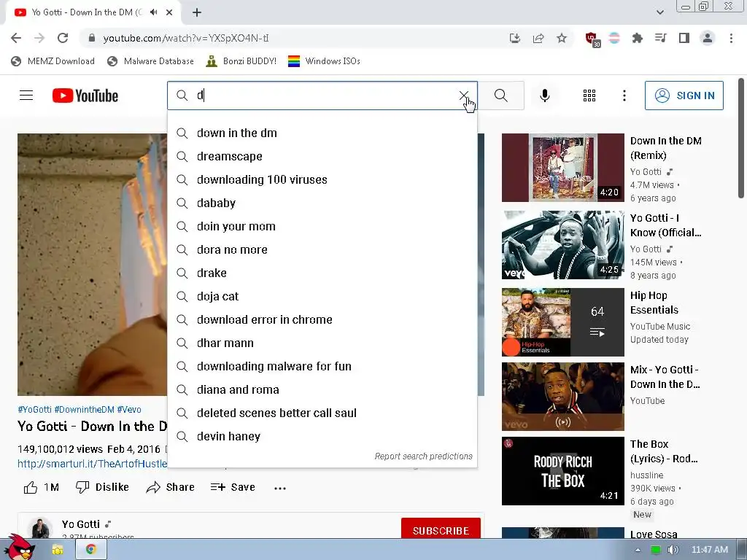The height and width of the screenshot is (560, 747).
Task: Open Chrome profile avatar
Action: (x=708, y=38)
